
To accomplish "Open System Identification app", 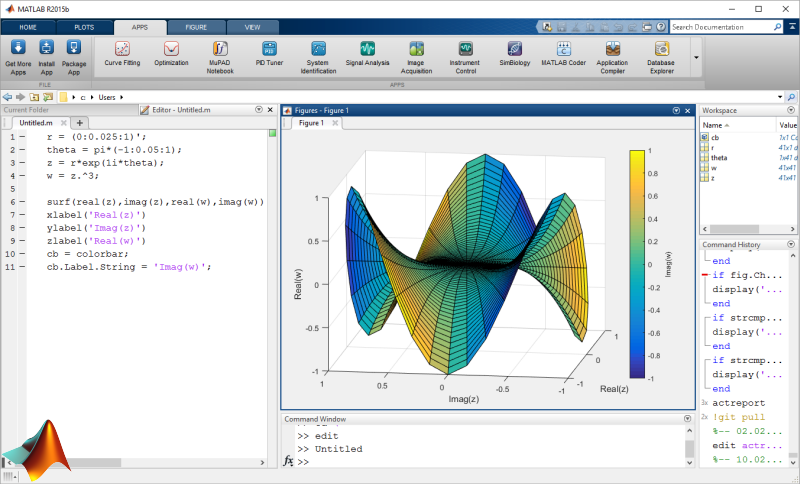I will point(318,57).
